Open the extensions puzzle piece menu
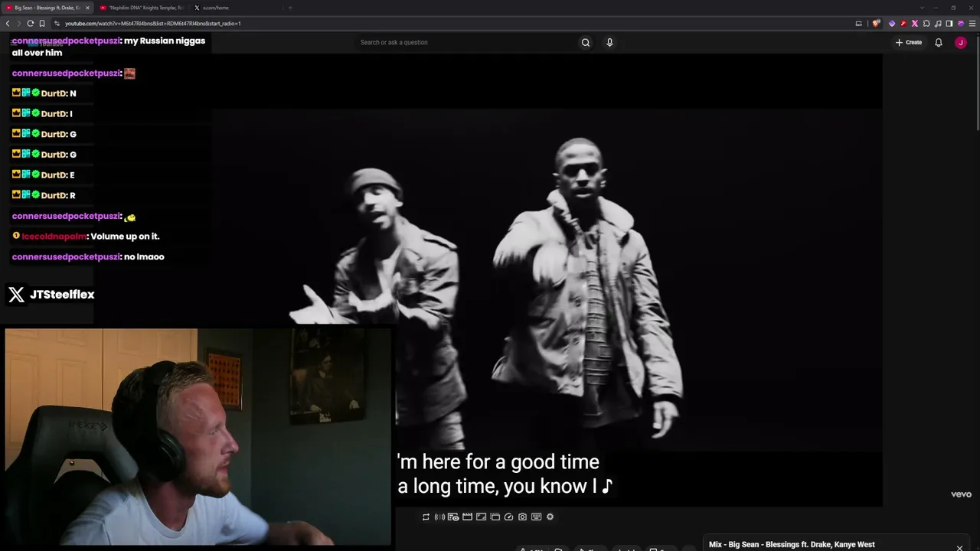 click(x=926, y=24)
